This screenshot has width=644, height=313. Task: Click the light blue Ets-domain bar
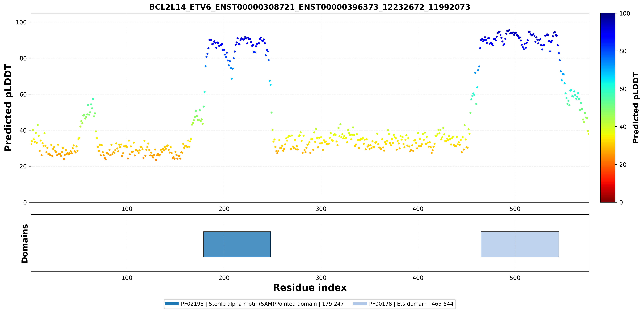pyautogui.click(x=520, y=244)
